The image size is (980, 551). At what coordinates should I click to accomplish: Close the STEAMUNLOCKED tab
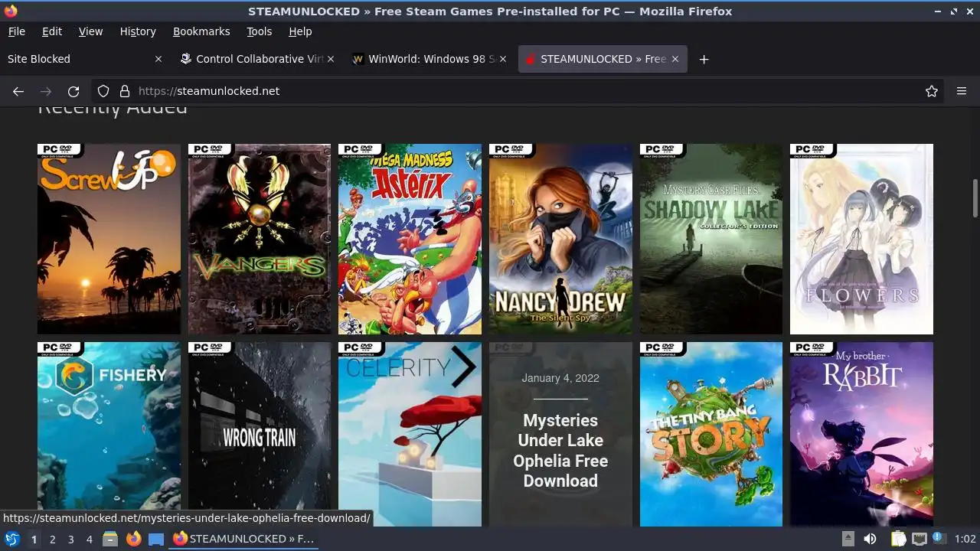tap(675, 59)
